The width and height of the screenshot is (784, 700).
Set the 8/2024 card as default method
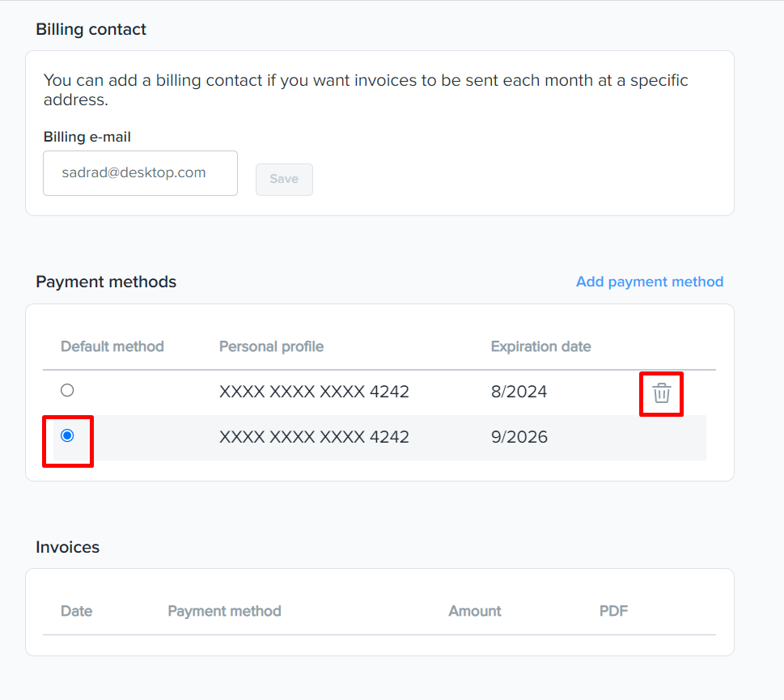click(x=67, y=391)
